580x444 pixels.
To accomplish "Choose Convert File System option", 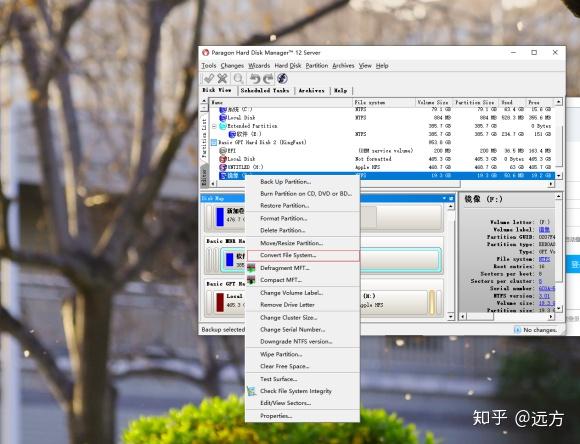I will click(302, 255).
